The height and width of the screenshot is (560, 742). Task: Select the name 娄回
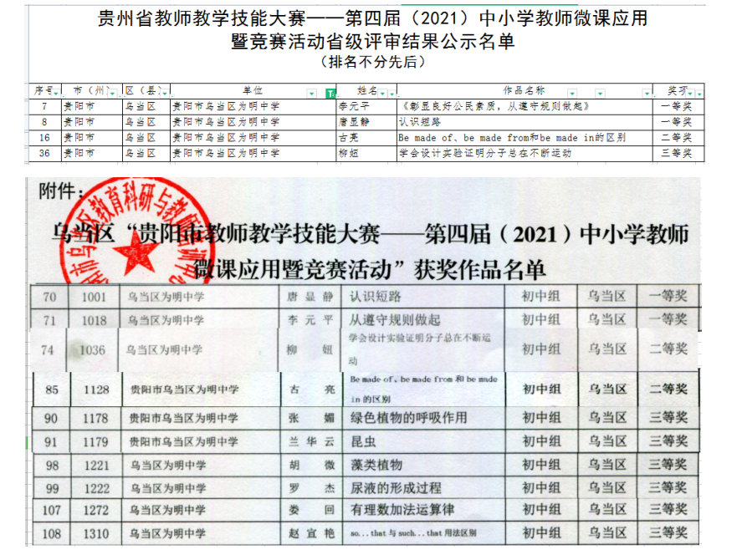[x=311, y=510]
